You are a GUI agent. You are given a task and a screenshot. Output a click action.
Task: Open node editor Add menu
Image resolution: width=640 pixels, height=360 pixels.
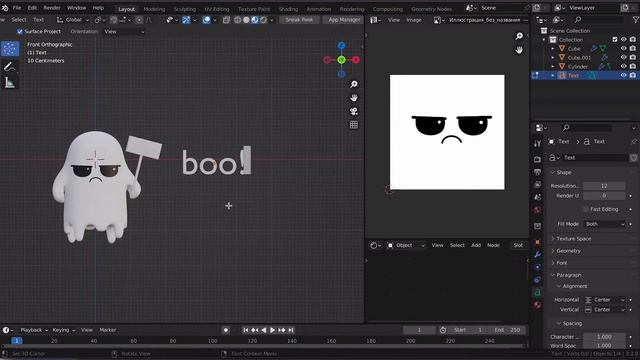coord(476,245)
